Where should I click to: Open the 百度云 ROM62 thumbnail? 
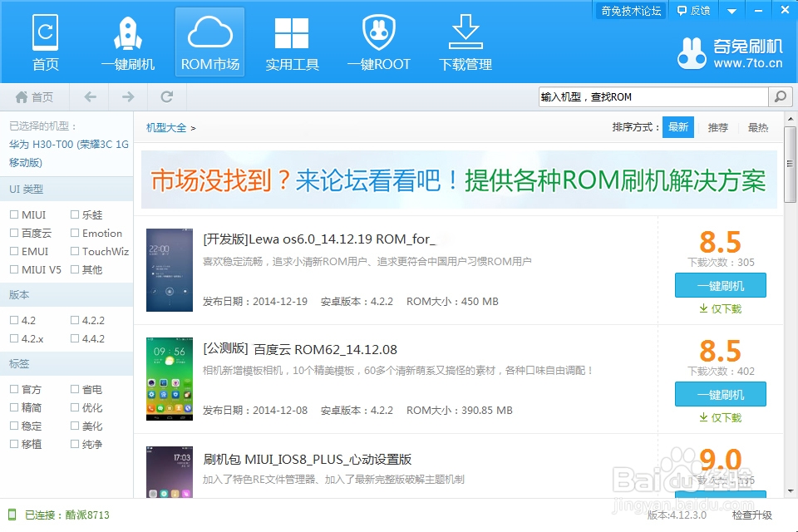pyautogui.click(x=170, y=379)
